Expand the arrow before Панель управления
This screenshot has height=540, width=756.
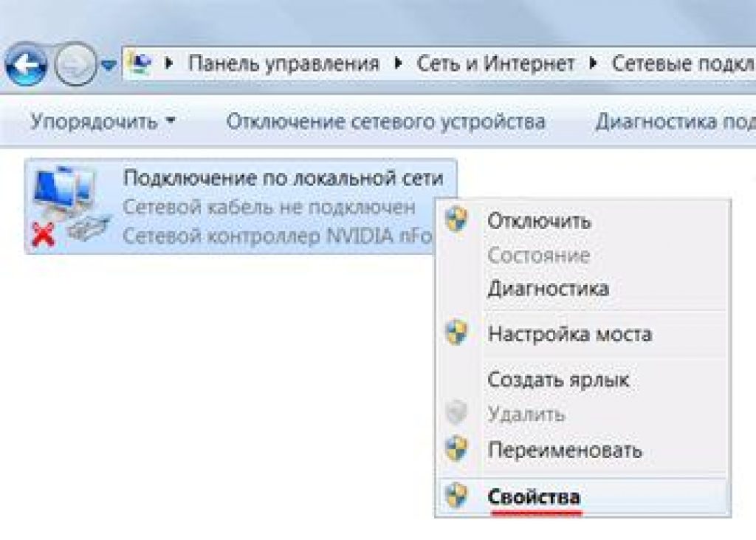pos(169,64)
